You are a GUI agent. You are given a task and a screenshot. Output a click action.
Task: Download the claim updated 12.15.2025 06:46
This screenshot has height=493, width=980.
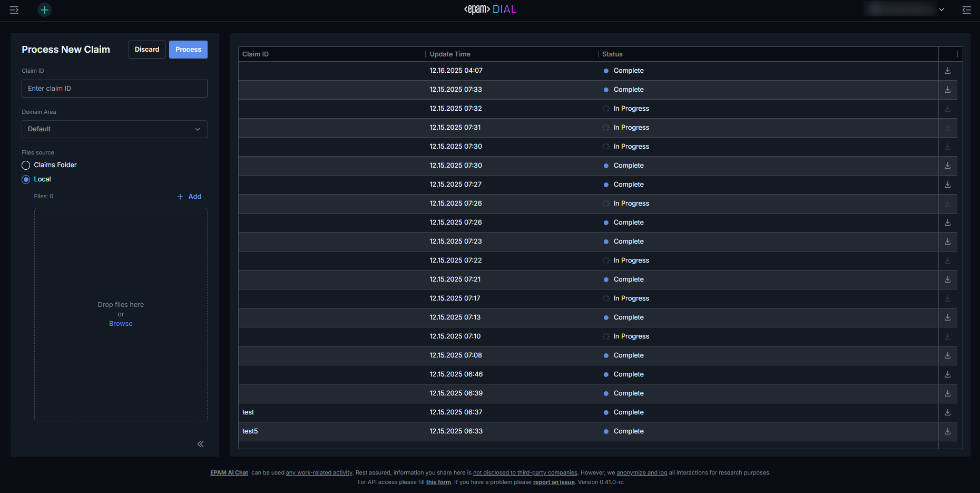click(947, 374)
